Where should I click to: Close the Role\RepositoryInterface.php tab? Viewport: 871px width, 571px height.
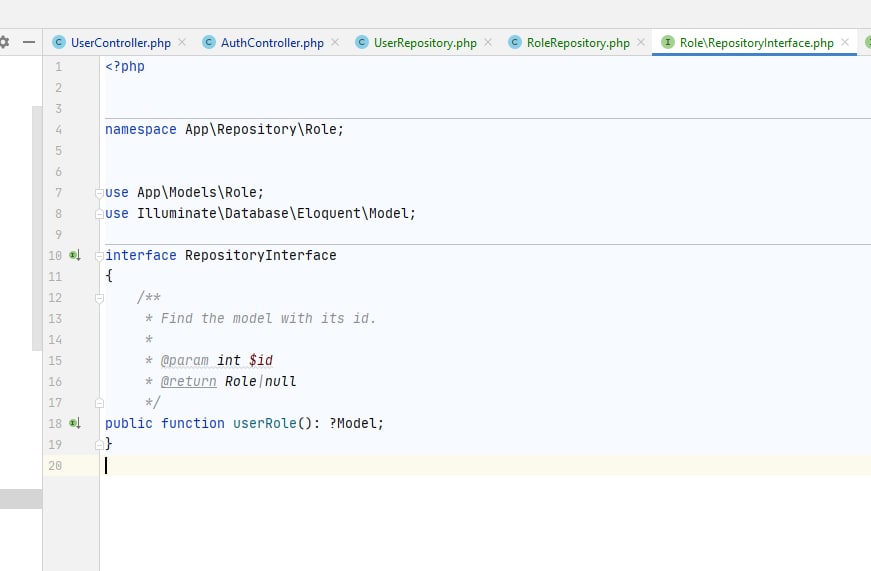tap(845, 42)
